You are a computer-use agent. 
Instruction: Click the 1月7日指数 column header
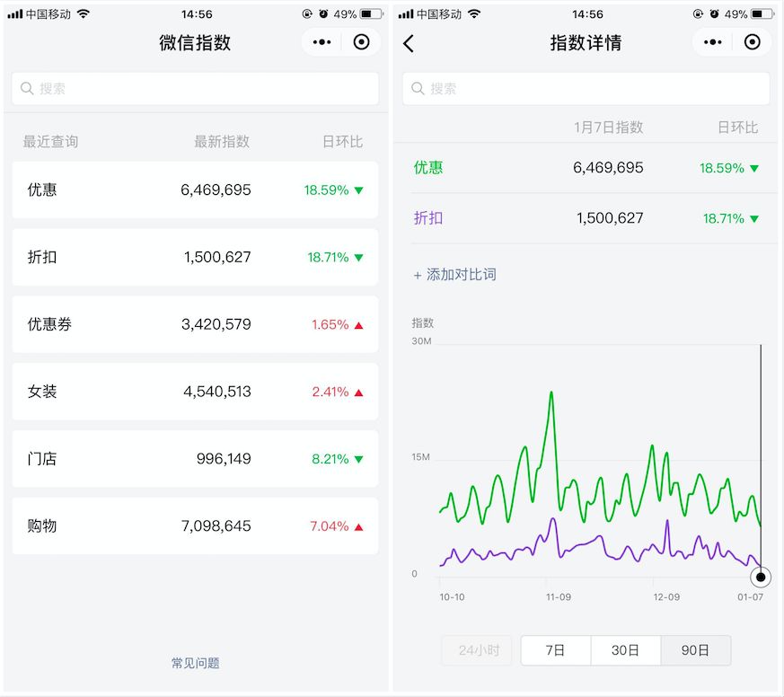[608, 127]
